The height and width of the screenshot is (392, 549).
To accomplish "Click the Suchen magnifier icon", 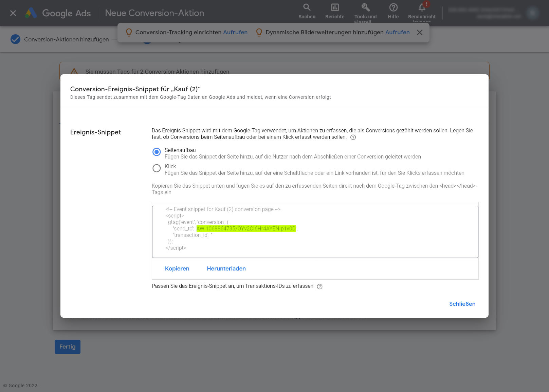I will (x=307, y=7).
